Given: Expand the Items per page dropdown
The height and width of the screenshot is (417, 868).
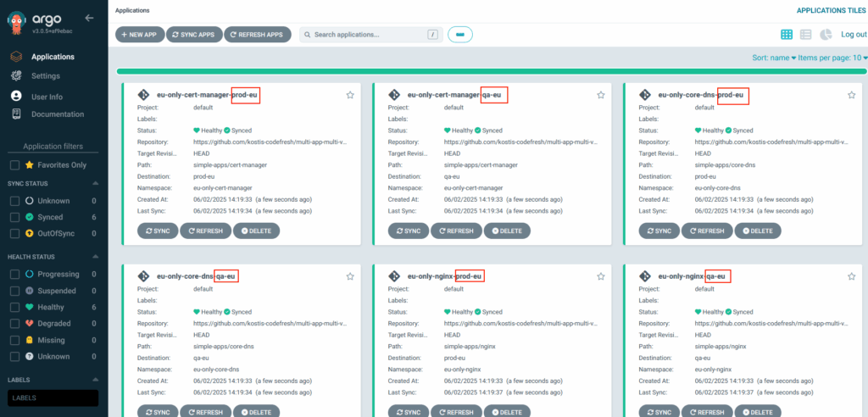Looking at the screenshot, I should pos(834,58).
